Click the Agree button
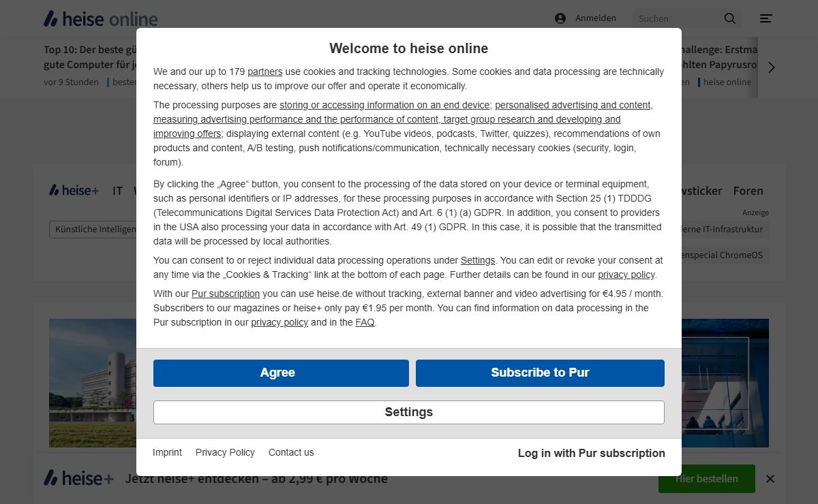Image resolution: width=818 pixels, height=504 pixels. (x=281, y=373)
